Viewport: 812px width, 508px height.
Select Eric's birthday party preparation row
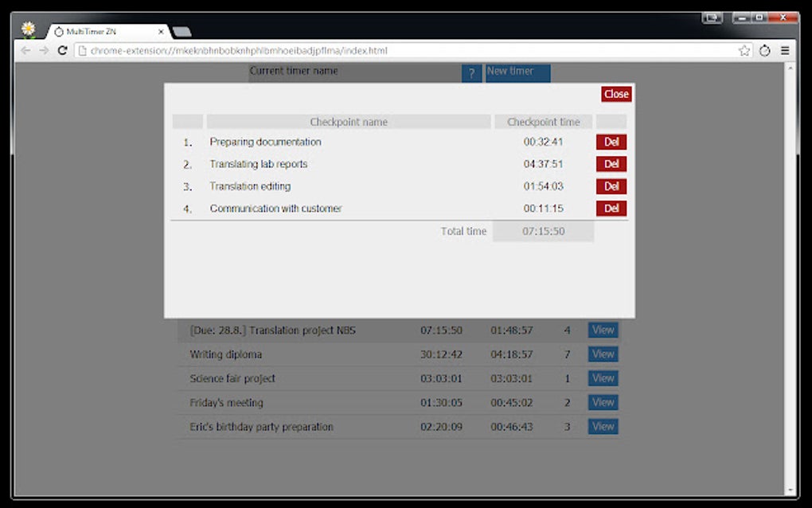(399, 427)
